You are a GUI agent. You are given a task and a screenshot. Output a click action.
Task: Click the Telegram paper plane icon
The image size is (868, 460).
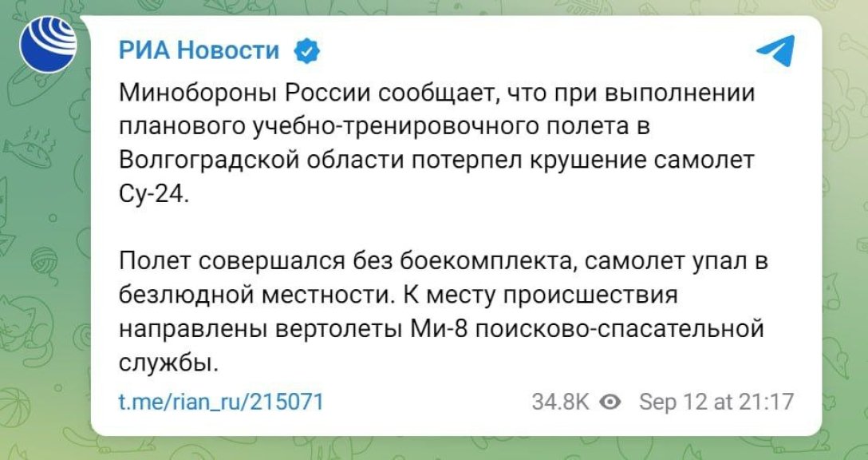click(x=775, y=52)
